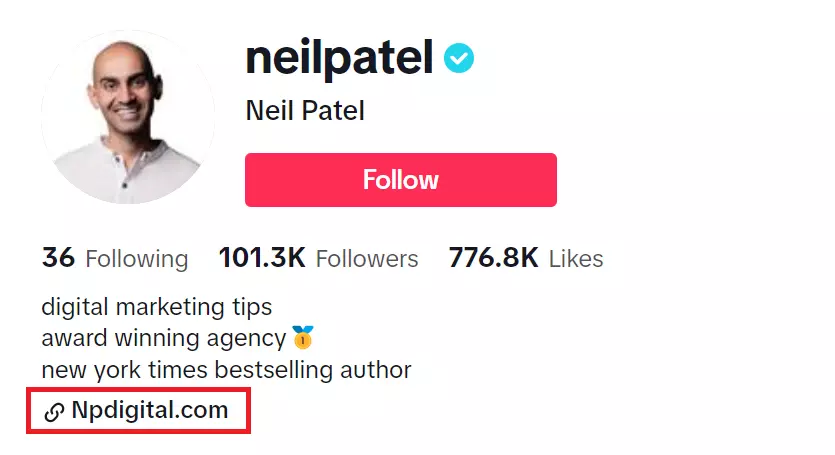Click the word 'agency' in the bio
Screen dimensions: 835x455
click(250, 339)
